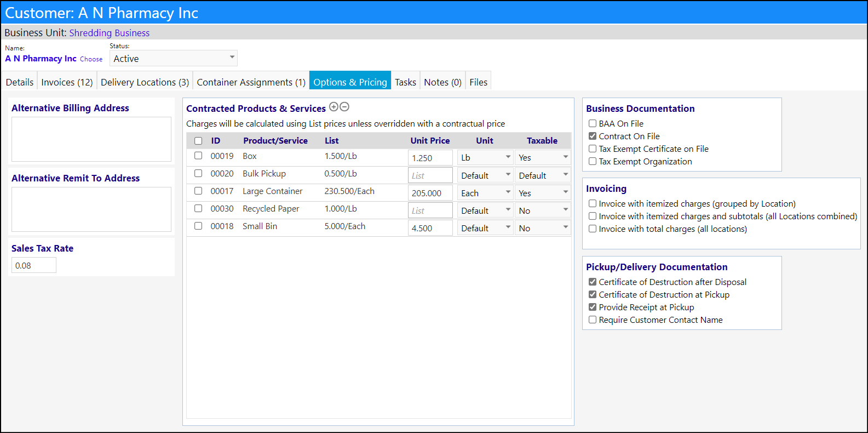The width and height of the screenshot is (868, 433).
Task: Click product ID 00018
Action: point(222,226)
